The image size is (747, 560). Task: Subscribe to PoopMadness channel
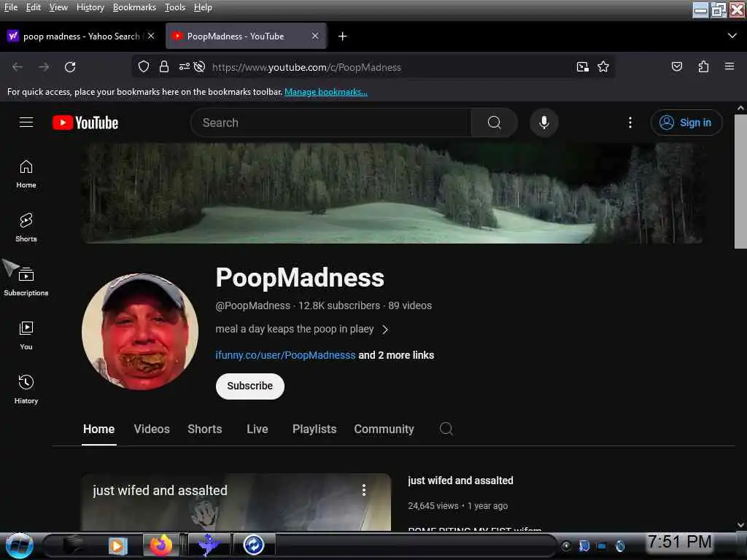(249, 386)
